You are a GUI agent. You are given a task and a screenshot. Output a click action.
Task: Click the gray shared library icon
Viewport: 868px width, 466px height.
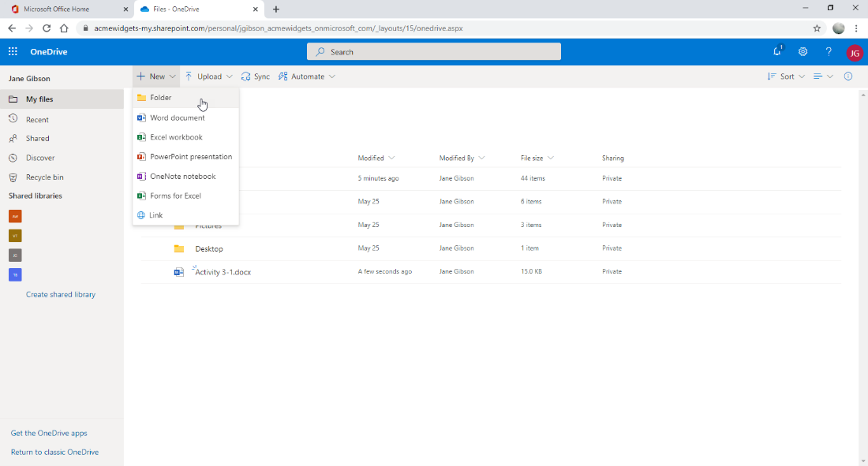pyautogui.click(x=15, y=255)
